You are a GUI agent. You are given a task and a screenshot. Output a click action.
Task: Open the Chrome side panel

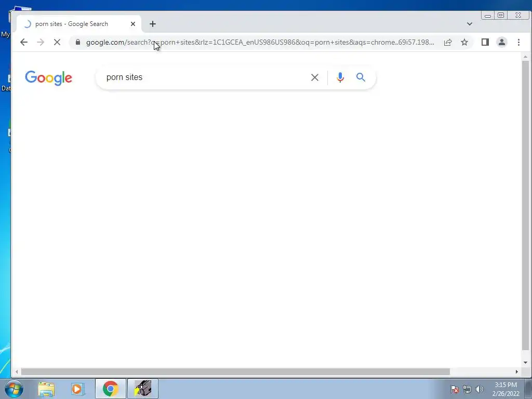point(485,42)
